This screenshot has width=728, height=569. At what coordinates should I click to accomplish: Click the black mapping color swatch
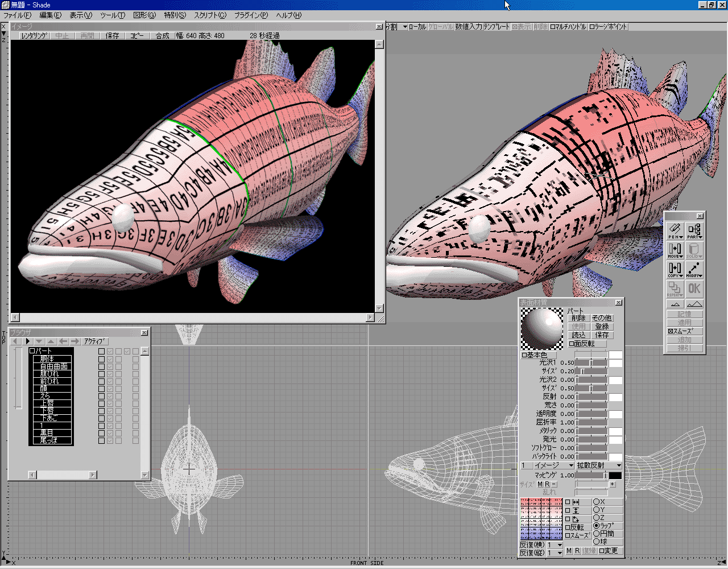point(615,475)
